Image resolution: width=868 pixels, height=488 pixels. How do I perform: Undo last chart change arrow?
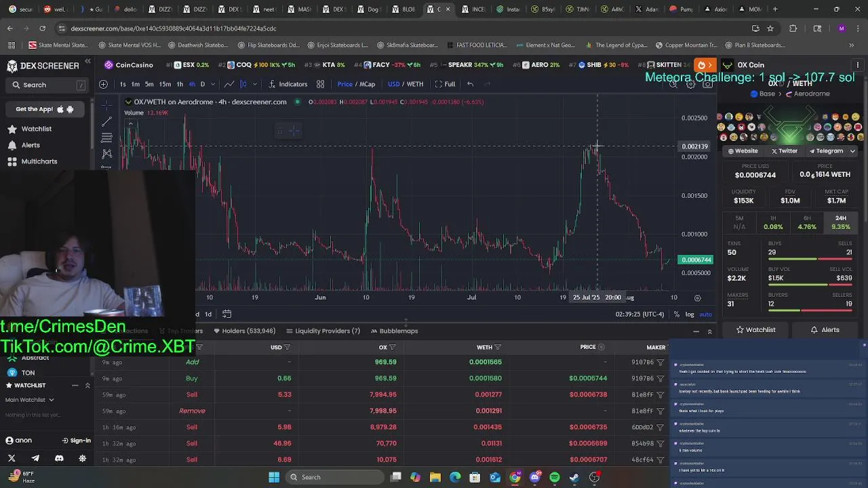[470, 84]
